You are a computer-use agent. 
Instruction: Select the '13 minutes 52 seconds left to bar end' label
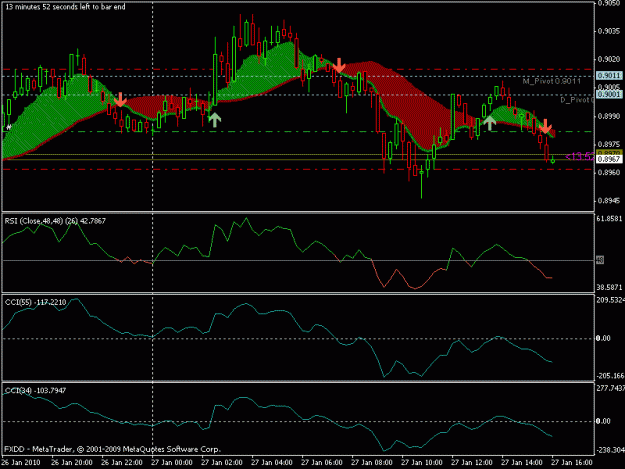tap(65, 7)
